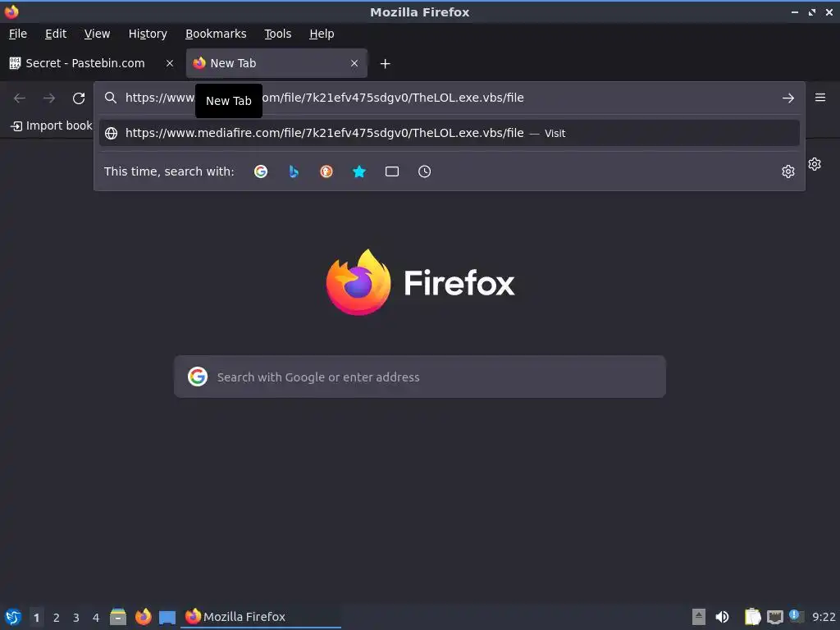This screenshot has height=630, width=840.
Task: Click the Import bookmarks button
Action: 51,126
